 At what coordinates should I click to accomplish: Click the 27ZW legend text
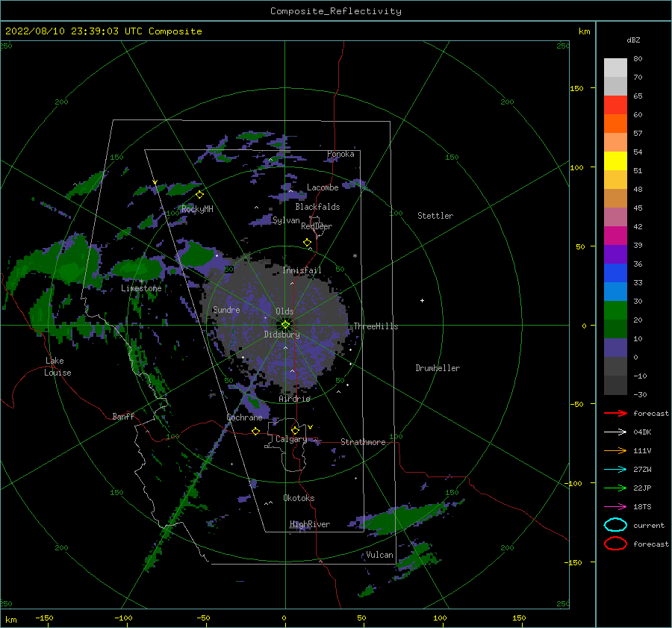pyautogui.click(x=642, y=470)
